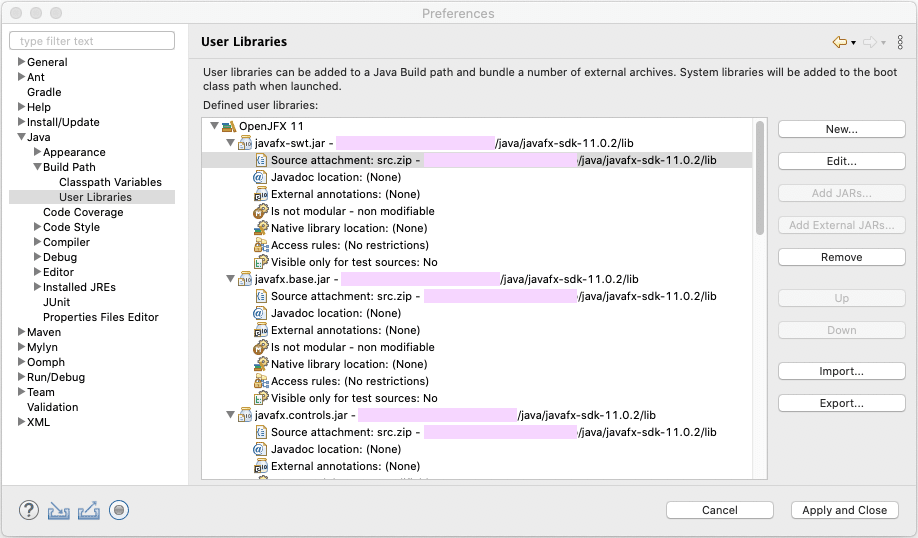Click Native library location icon under javafx-swt.jar

point(261,228)
